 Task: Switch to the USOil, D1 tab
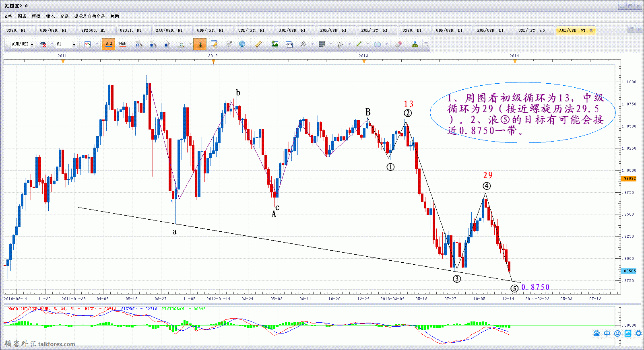click(x=134, y=31)
